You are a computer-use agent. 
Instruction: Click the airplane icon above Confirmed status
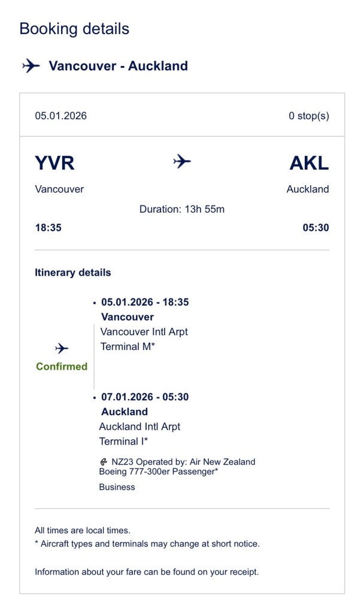tap(61, 348)
